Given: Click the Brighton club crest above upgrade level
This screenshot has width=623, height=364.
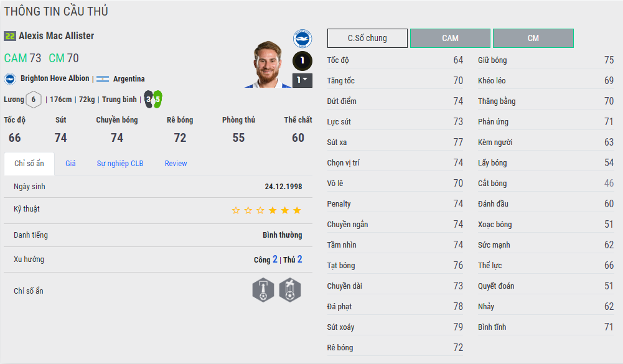Looking at the screenshot, I should click(302, 39).
